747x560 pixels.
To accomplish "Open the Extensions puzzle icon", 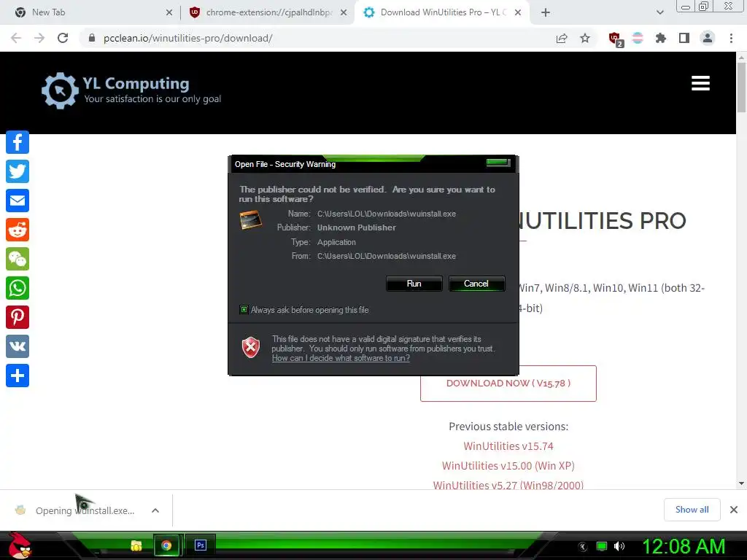I will point(660,38).
